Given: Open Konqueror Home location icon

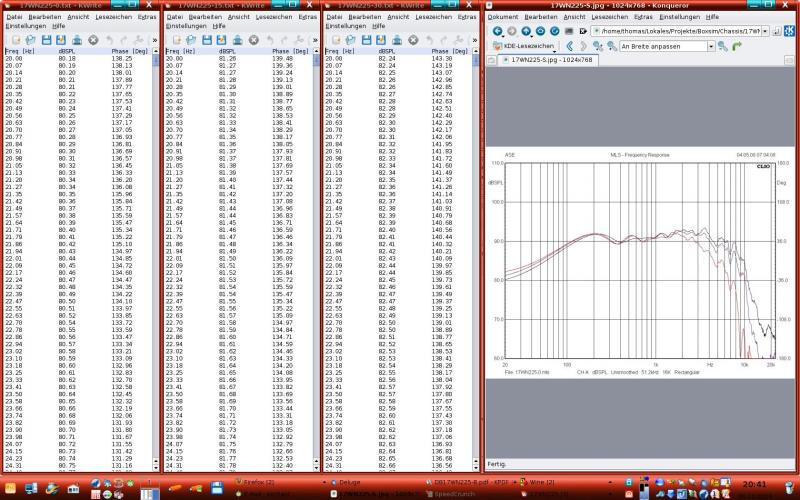Looking at the screenshot, I should [x=540, y=31].
